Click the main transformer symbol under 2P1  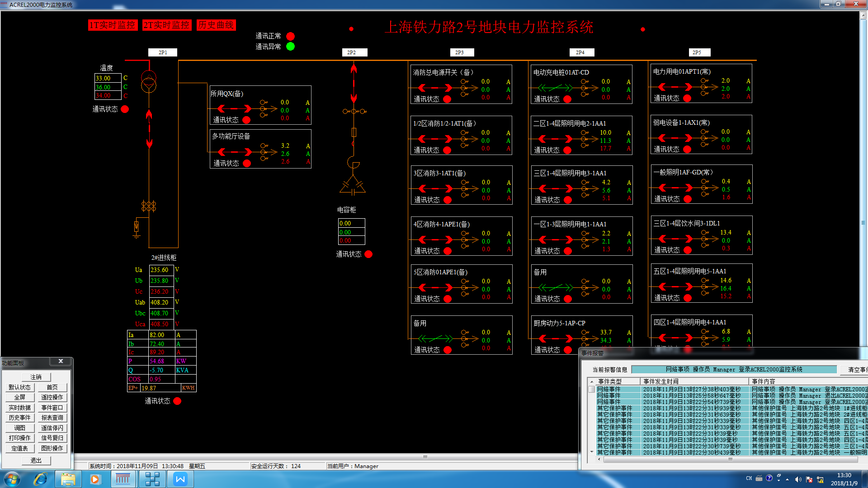(x=149, y=81)
